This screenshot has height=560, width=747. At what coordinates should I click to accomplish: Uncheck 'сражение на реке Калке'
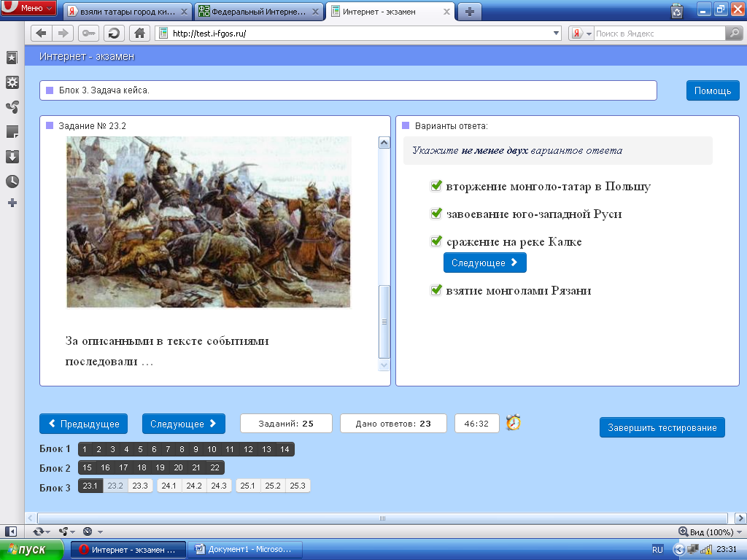pos(436,241)
